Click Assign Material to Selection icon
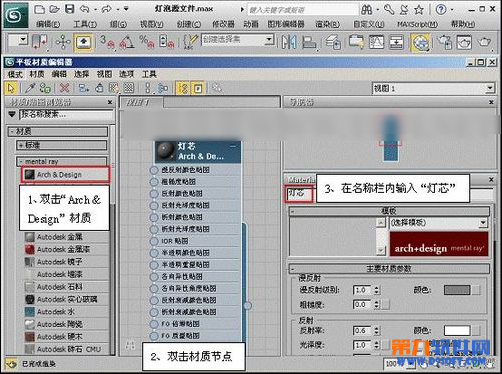The image size is (502, 374). [x=45, y=88]
